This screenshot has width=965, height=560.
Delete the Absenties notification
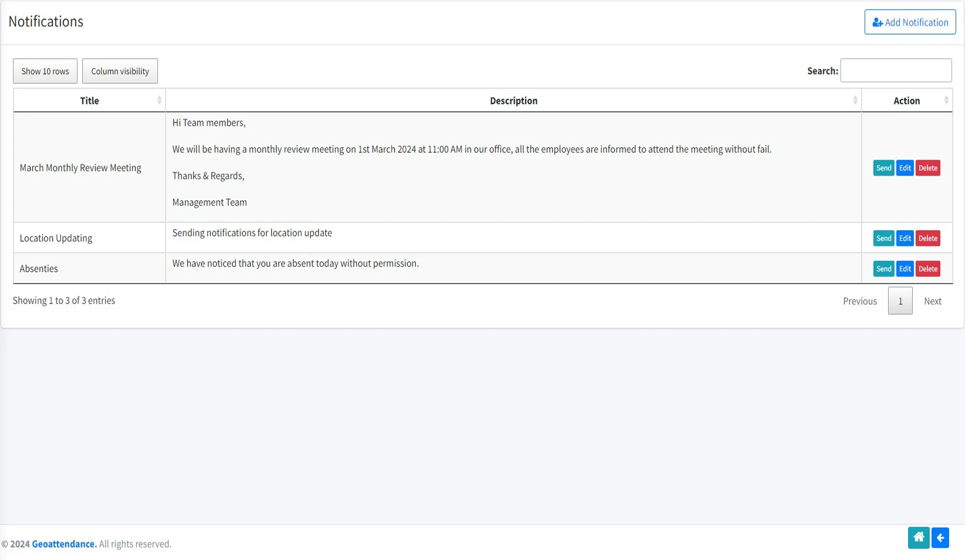tap(927, 269)
